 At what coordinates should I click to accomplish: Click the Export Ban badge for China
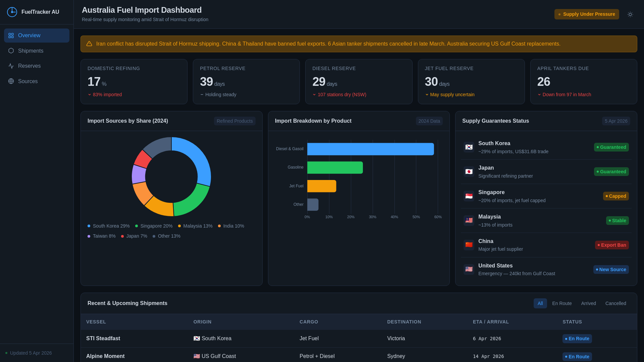point(611,245)
